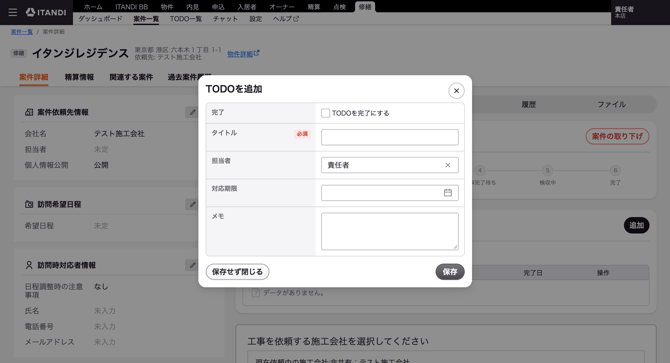This screenshot has width=670, height=363.
Task: Tick the TODOを完了にする checkbox
Action: 325,113
